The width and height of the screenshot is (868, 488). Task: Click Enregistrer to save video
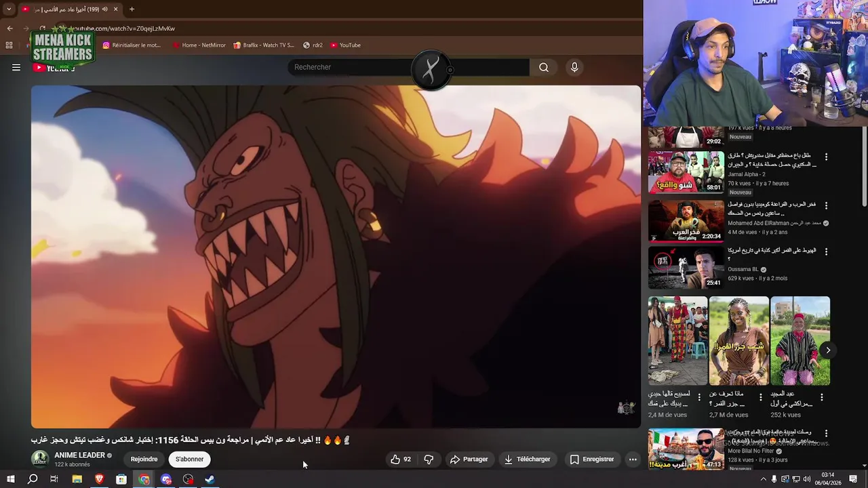tap(592, 460)
